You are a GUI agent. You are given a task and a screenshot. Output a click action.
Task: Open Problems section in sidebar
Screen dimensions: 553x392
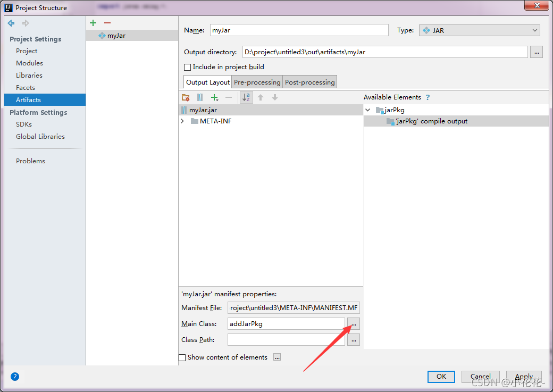pos(30,161)
